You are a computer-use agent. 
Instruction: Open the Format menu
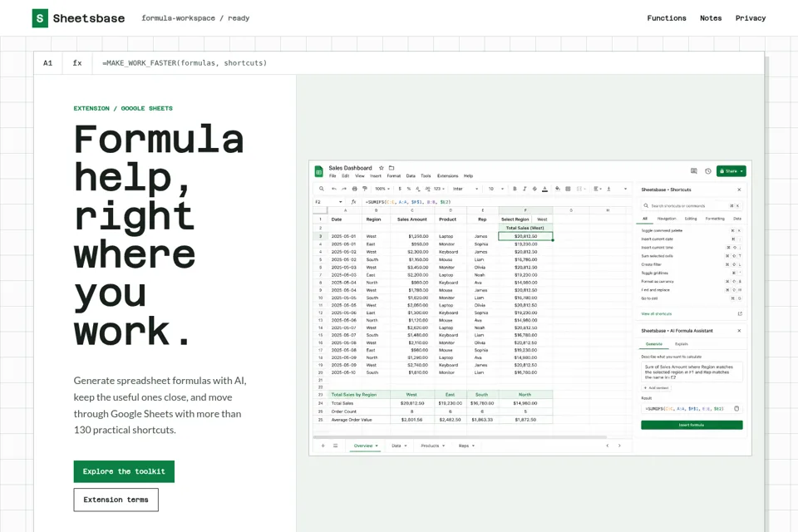pyautogui.click(x=393, y=175)
